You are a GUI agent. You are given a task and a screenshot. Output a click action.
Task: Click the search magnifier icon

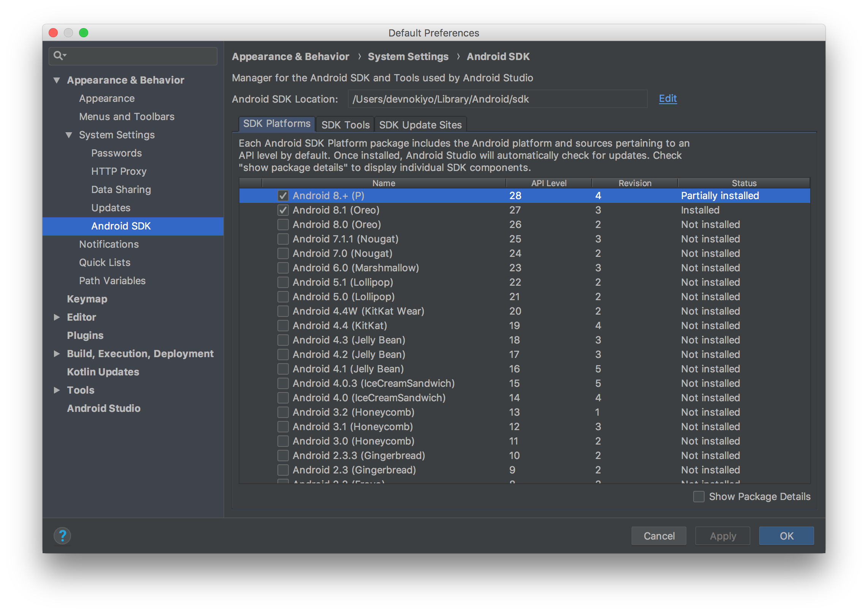tap(59, 56)
